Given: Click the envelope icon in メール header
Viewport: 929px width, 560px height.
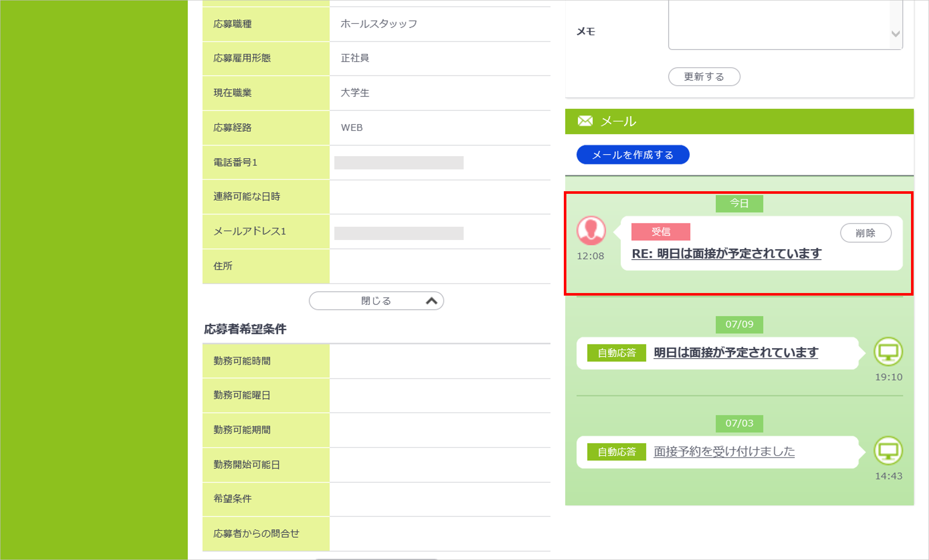Looking at the screenshot, I should [585, 121].
